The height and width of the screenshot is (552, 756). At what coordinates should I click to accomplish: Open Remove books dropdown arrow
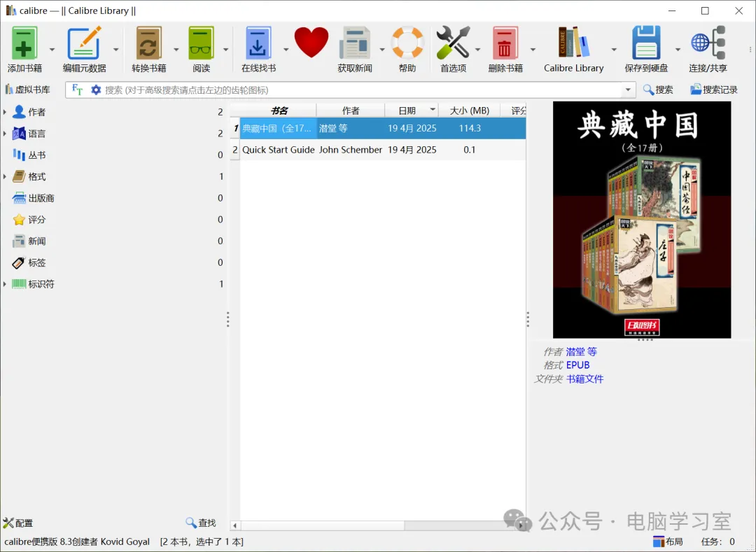(533, 49)
